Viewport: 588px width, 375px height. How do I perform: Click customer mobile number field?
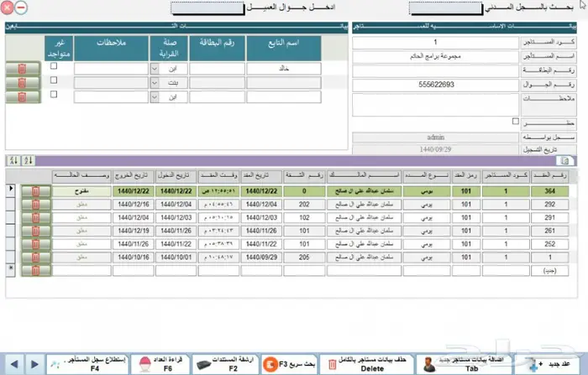tap(207, 8)
